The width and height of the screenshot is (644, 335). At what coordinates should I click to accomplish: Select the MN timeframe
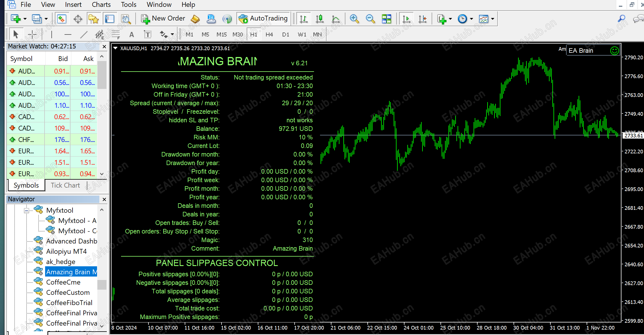[317, 34]
